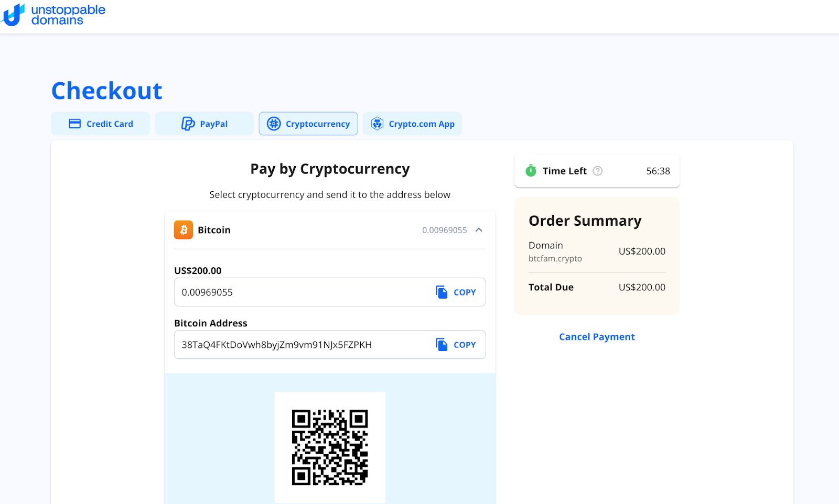Switch to the Credit Card payment tab
Viewport: 839px width, 504px height.
(x=101, y=124)
